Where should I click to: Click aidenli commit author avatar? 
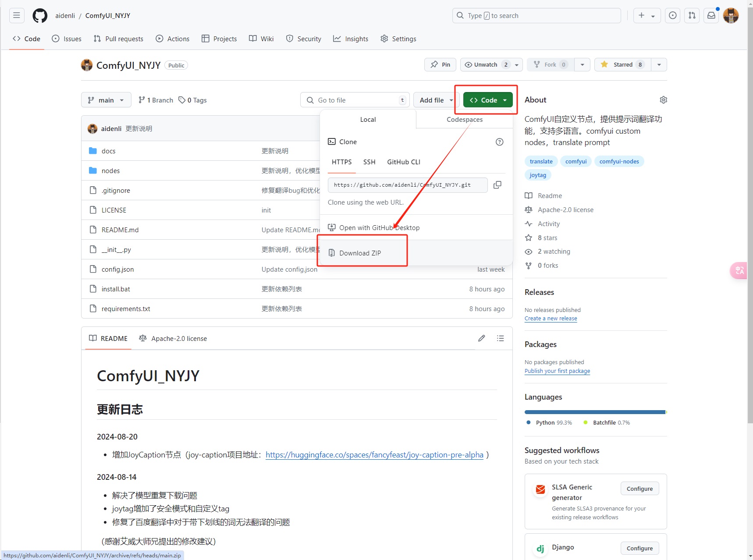point(92,128)
